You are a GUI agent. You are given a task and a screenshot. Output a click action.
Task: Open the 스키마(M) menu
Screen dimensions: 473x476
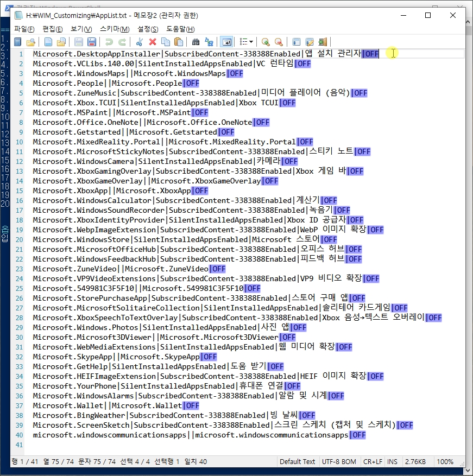[115, 29]
